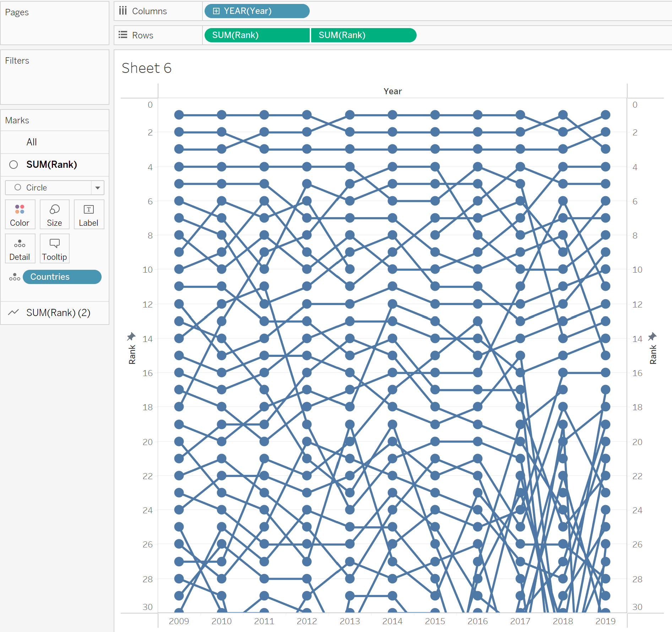Click the Rows shelf icon
This screenshot has height=632, width=672.
click(x=123, y=35)
